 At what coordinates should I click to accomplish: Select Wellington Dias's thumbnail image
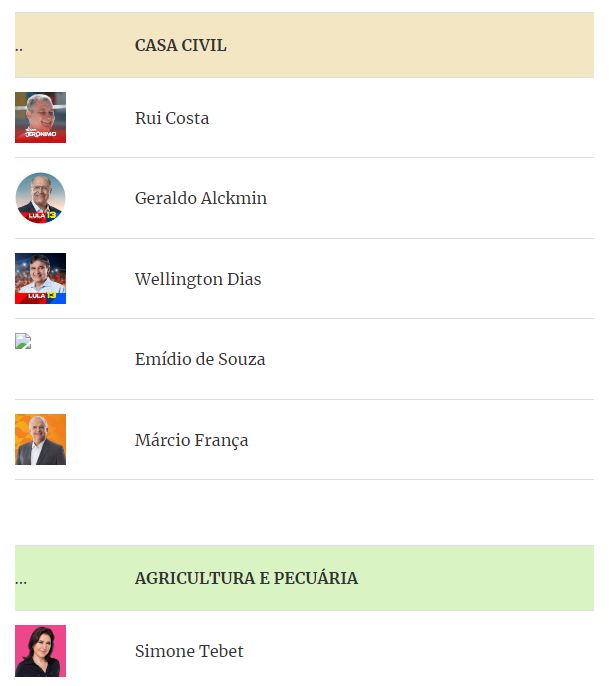40,278
